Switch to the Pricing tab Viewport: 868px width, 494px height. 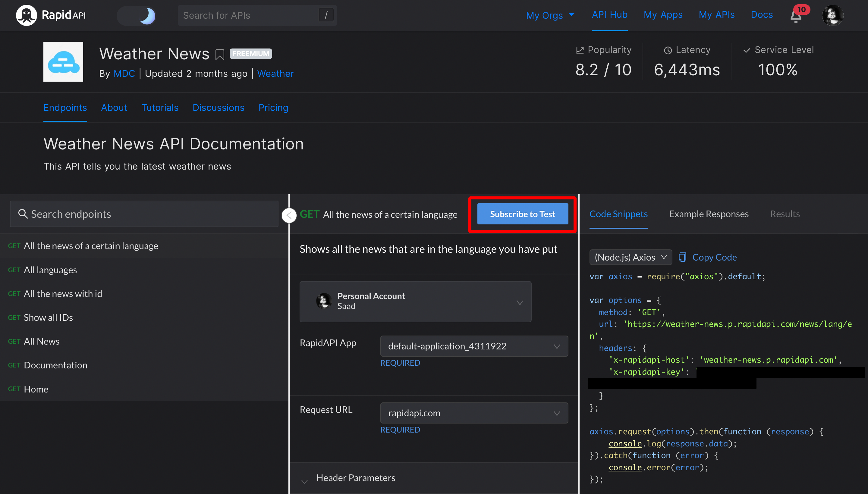[273, 108]
